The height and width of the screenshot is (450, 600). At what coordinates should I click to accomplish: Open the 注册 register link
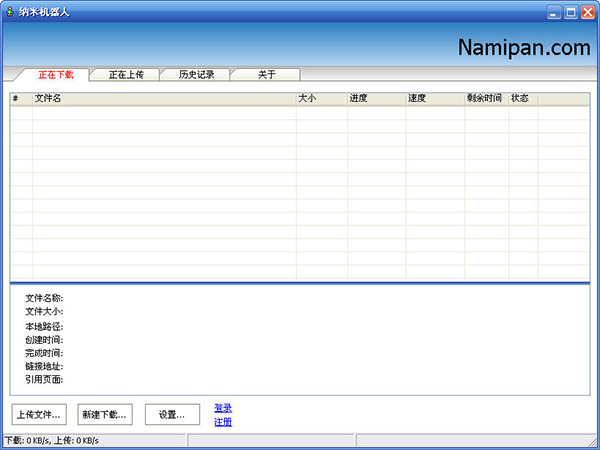pyautogui.click(x=223, y=422)
